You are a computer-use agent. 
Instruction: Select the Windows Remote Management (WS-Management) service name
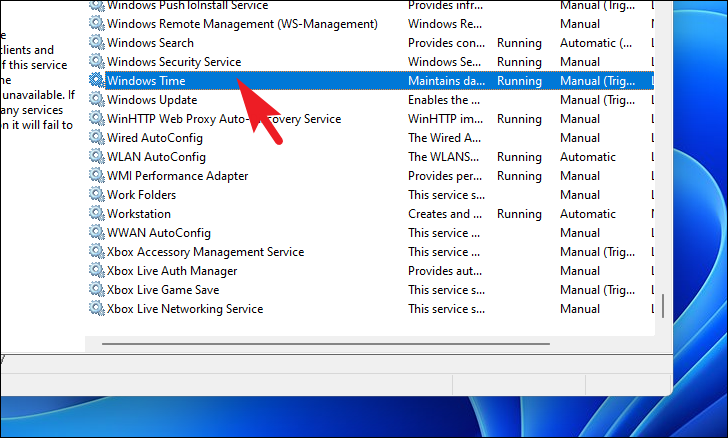pyautogui.click(x=242, y=24)
